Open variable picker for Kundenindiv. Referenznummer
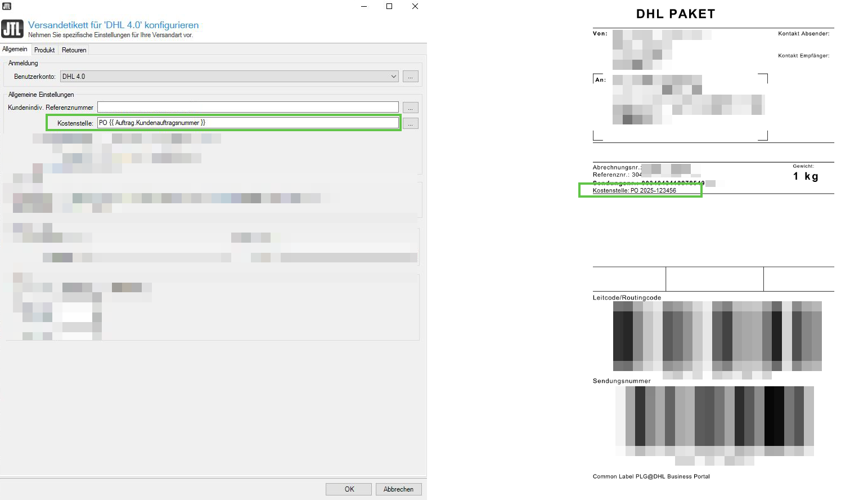 click(410, 108)
